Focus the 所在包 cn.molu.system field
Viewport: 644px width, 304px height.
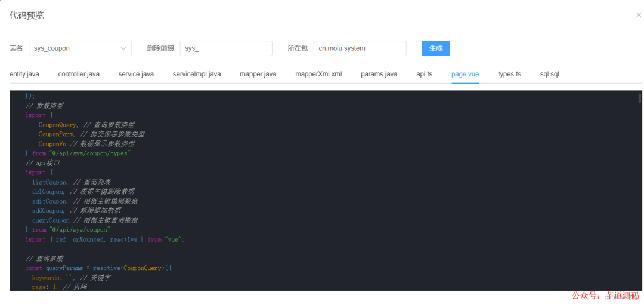360,48
